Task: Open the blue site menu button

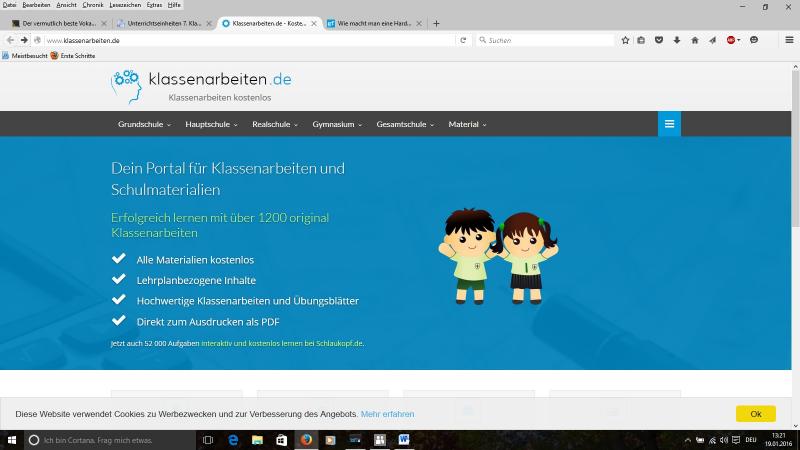Action: tap(669, 123)
